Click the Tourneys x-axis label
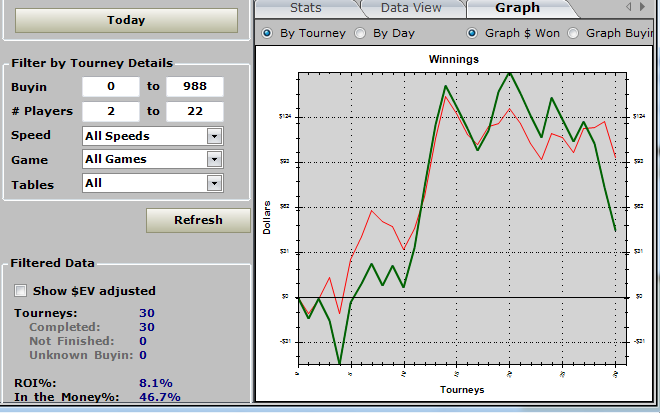 (462, 390)
